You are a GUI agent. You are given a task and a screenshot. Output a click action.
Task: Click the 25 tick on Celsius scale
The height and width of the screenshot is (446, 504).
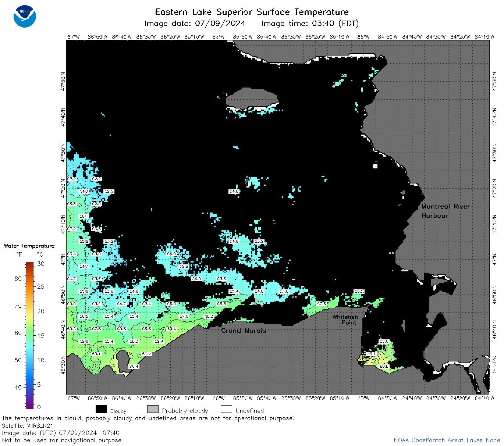click(41, 287)
